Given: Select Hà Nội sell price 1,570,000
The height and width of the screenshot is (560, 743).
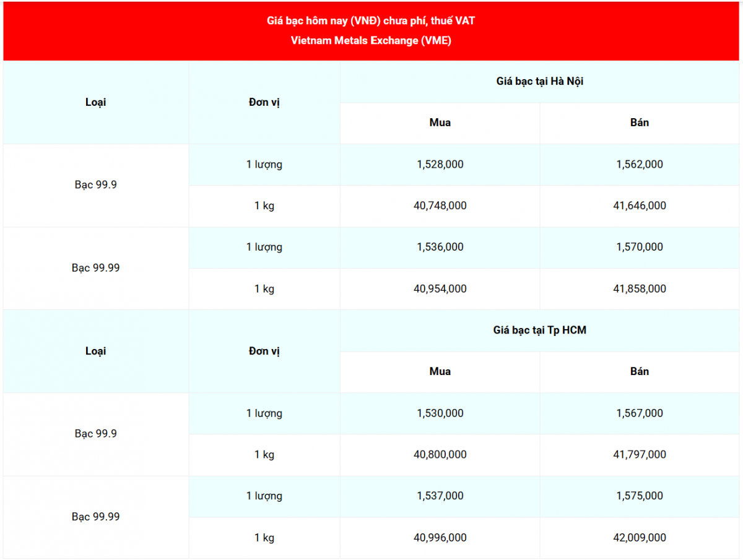Looking at the screenshot, I should 640,248.
